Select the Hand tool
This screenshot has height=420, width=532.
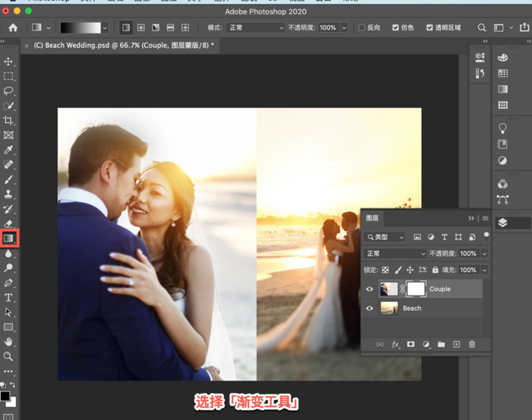point(8,342)
